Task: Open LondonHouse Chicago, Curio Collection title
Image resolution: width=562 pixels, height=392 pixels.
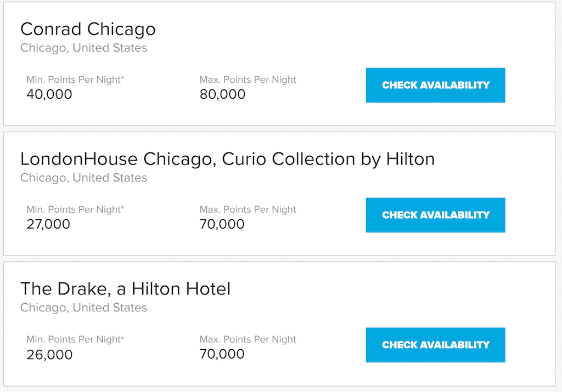Action: (227, 158)
